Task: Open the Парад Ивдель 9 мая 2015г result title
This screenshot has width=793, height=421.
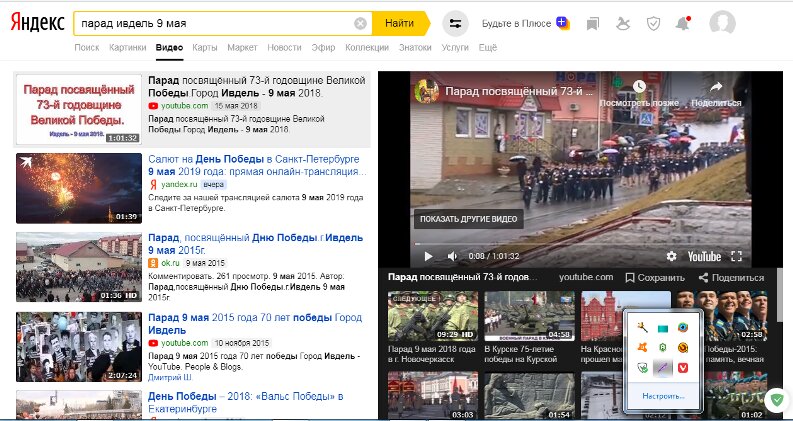Action: tap(255, 244)
